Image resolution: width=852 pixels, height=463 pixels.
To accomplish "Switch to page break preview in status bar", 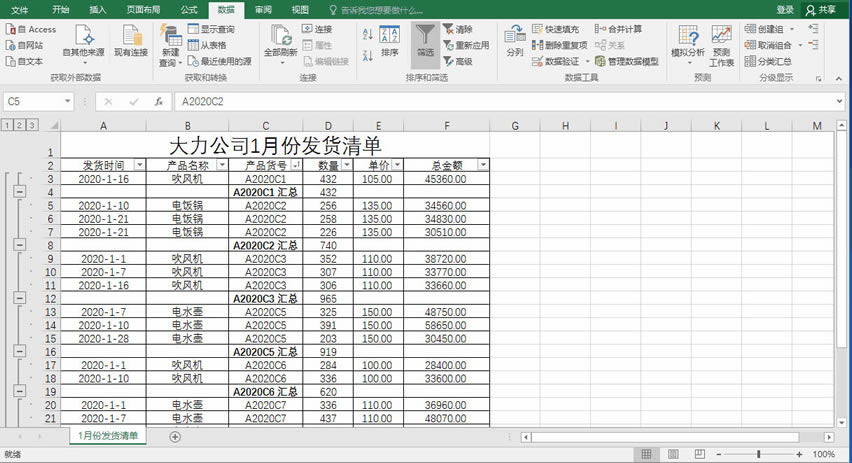I will (699, 454).
